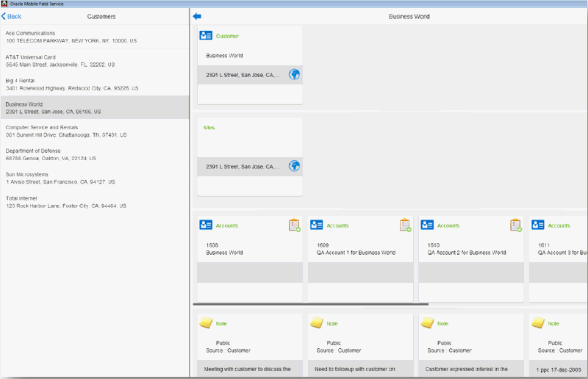Click clipboard add icon on account 1610

(x=516, y=225)
